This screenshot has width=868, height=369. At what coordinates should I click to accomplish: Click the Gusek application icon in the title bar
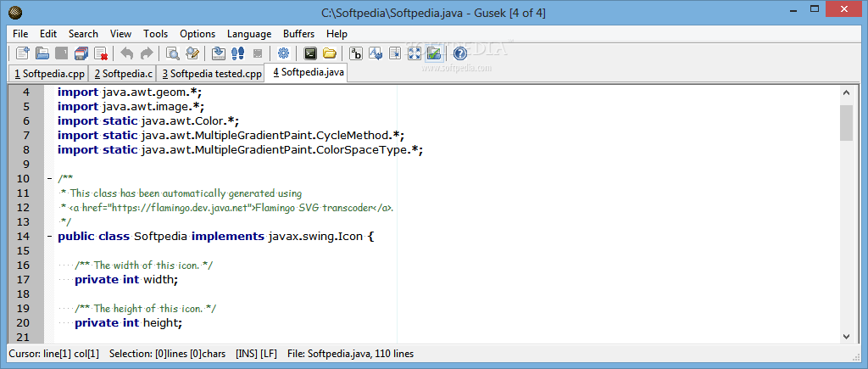16,12
